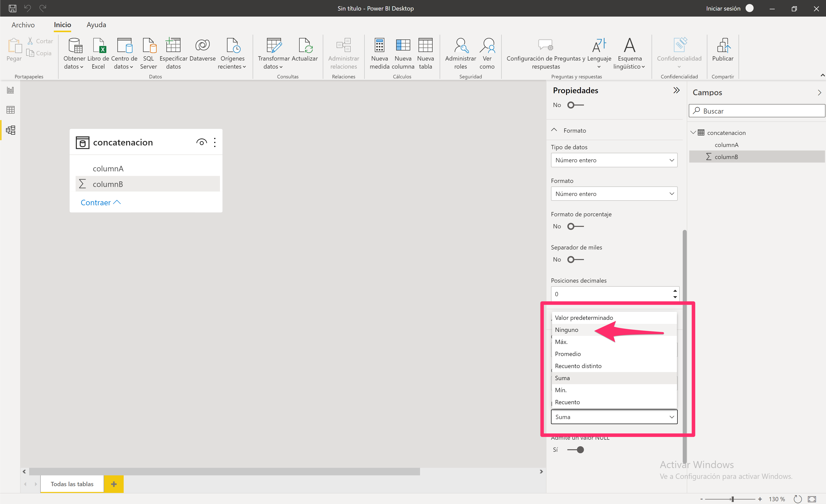This screenshot has width=826, height=504.
Task: Choose Ninguno in summarization list
Action: pos(614,330)
